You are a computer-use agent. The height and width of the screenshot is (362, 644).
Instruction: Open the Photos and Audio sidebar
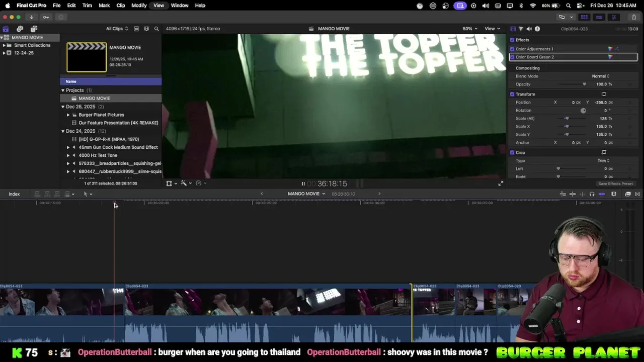pos(20,29)
